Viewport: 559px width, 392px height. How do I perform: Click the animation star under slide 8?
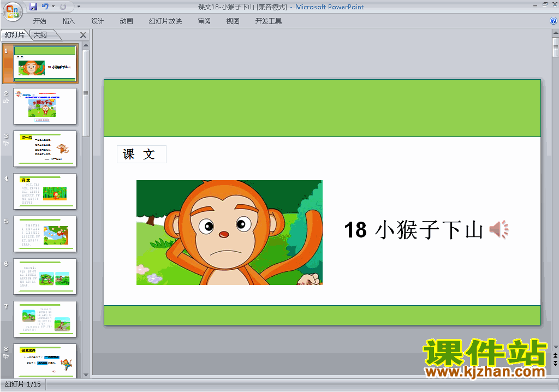click(6, 357)
